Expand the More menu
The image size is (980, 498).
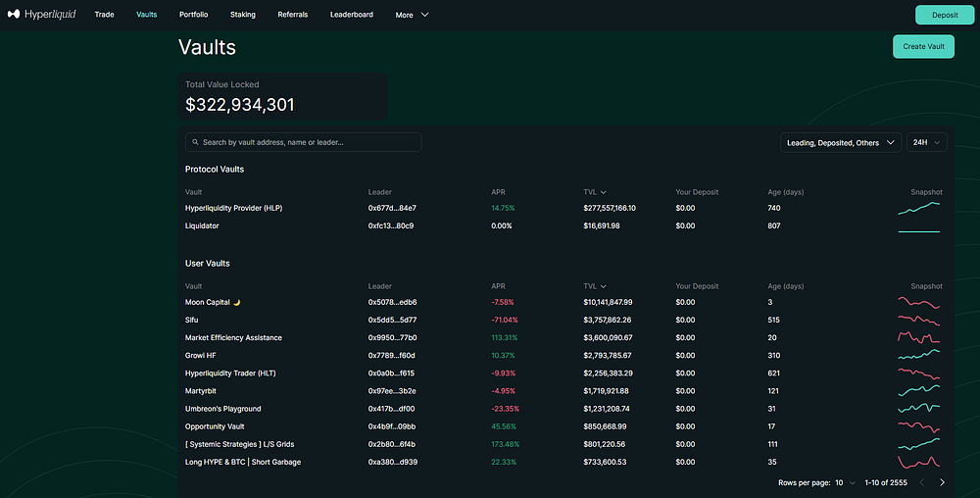point(412,15)
